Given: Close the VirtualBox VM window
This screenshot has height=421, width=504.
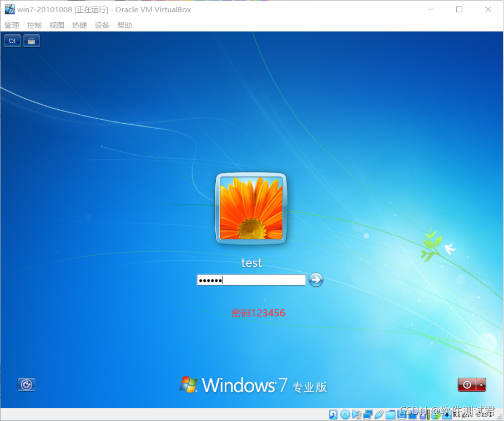Looking at the screenshot, I should (488, 9).
